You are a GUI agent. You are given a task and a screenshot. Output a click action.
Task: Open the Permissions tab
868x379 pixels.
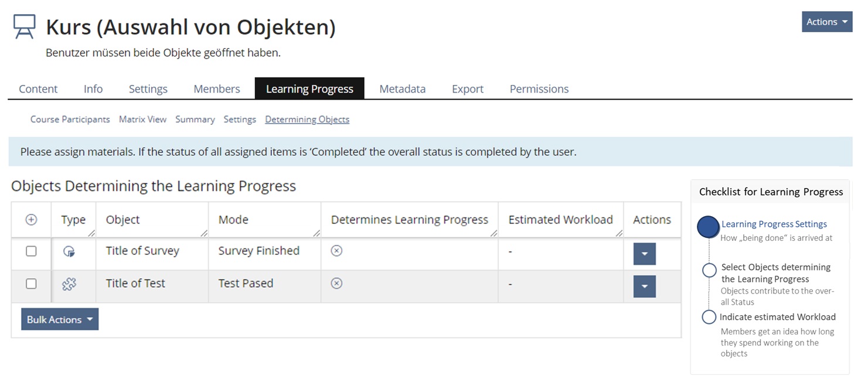(539, 89)
